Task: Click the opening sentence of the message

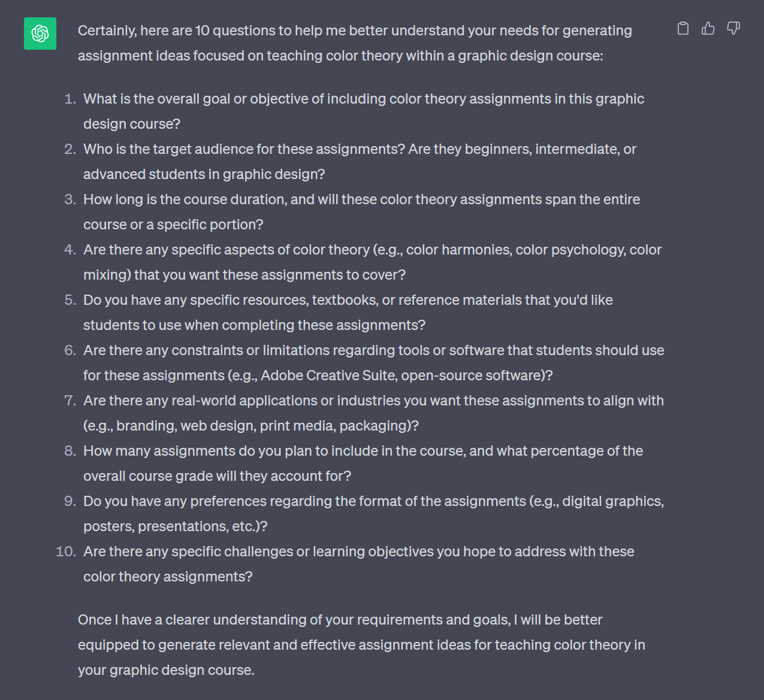Action: click(x=355, y=43)
